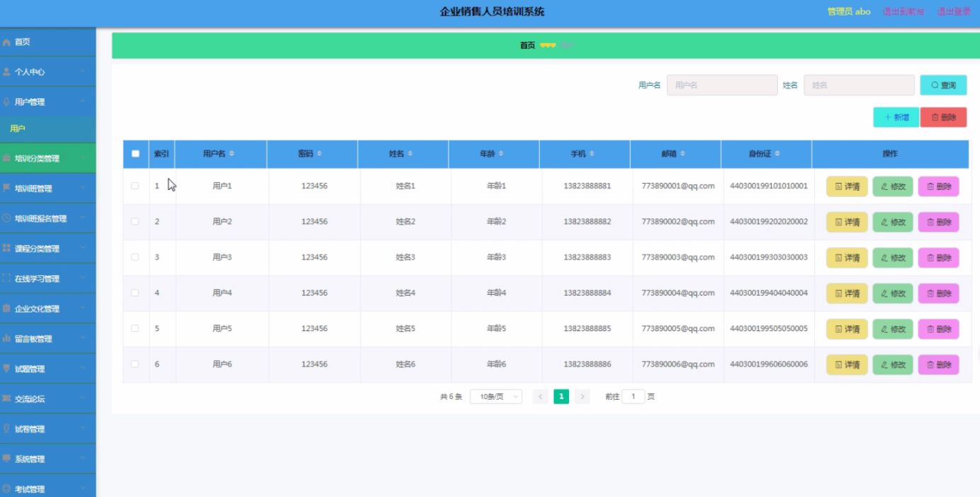Click the 用户名 search input
The image size is (980, 497).
(722, 85)
